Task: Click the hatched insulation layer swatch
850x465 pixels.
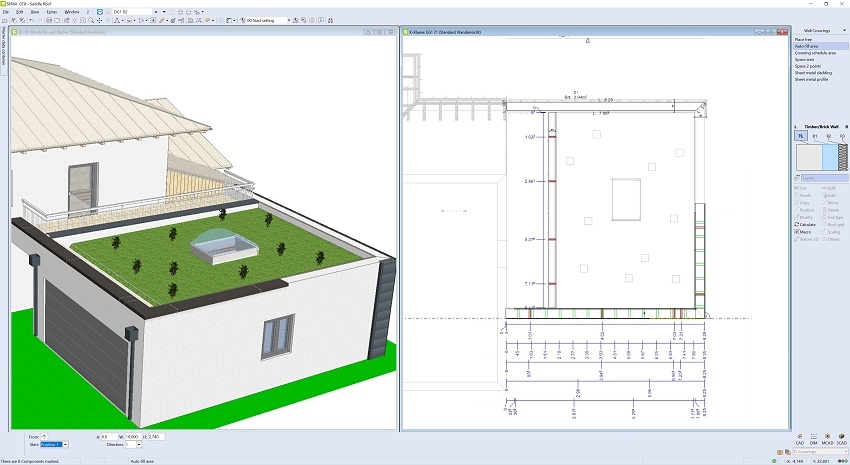Action: [x=842, y=158]
